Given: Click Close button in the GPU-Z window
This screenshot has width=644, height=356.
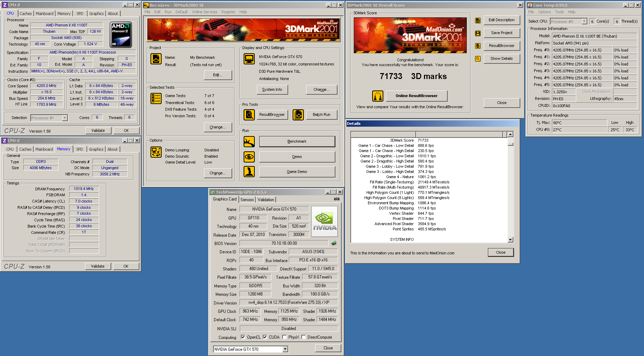Looking at the screenshot, I should (328, 348).
